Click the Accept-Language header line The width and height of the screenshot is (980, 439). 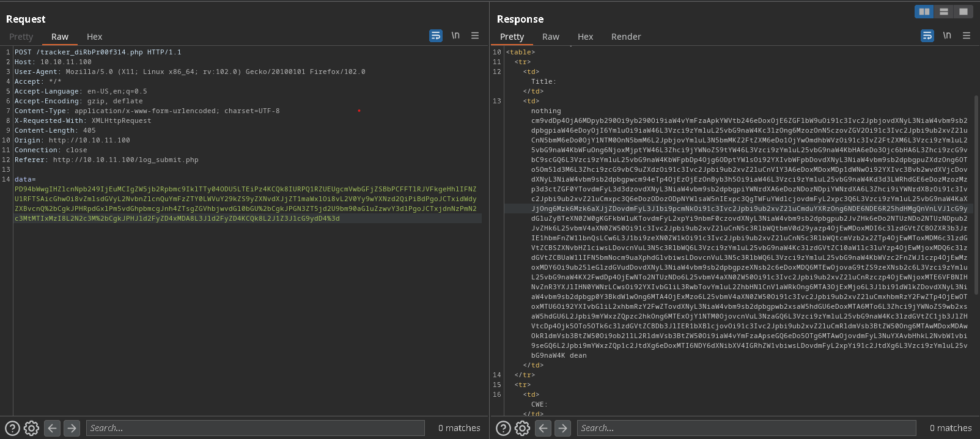pyautogui.click(x=81, y=91)
